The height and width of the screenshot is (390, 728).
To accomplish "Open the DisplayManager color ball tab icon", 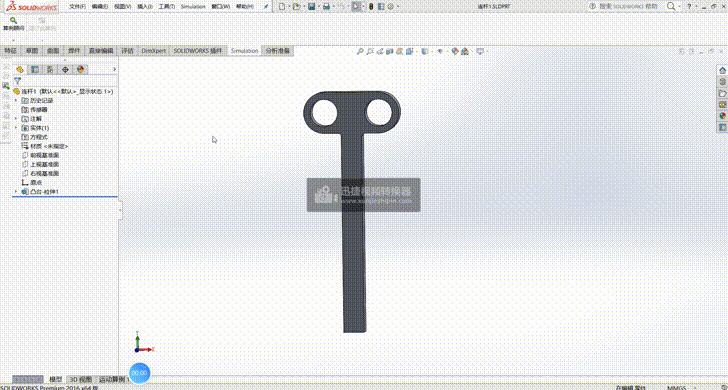I will coord(81,69).
